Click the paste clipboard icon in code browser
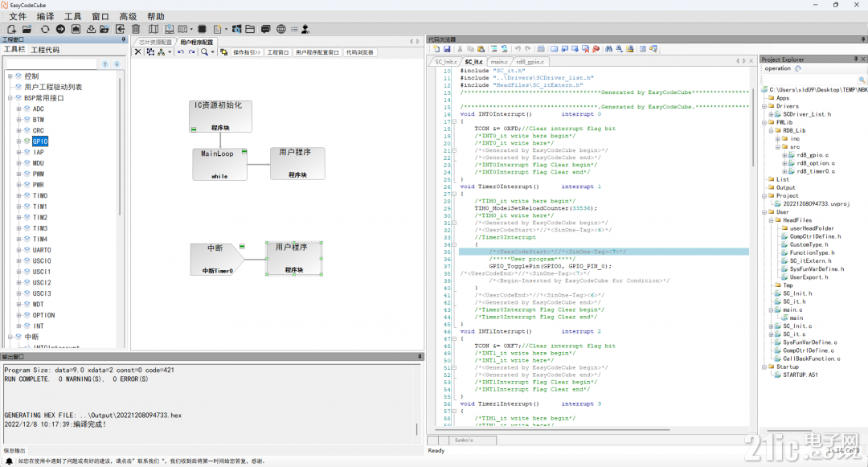The height and width of the screenshot is (467, 868). tap(481, 49)
